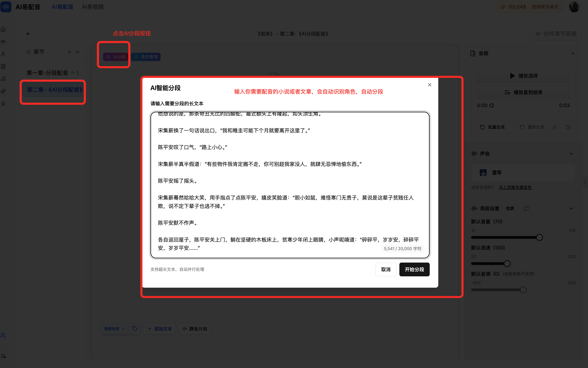The height and width of the screenshot is (368, 588).
Task: Select chapter 第二章-《AI分段配音》
Action: [x=53, y=90]
